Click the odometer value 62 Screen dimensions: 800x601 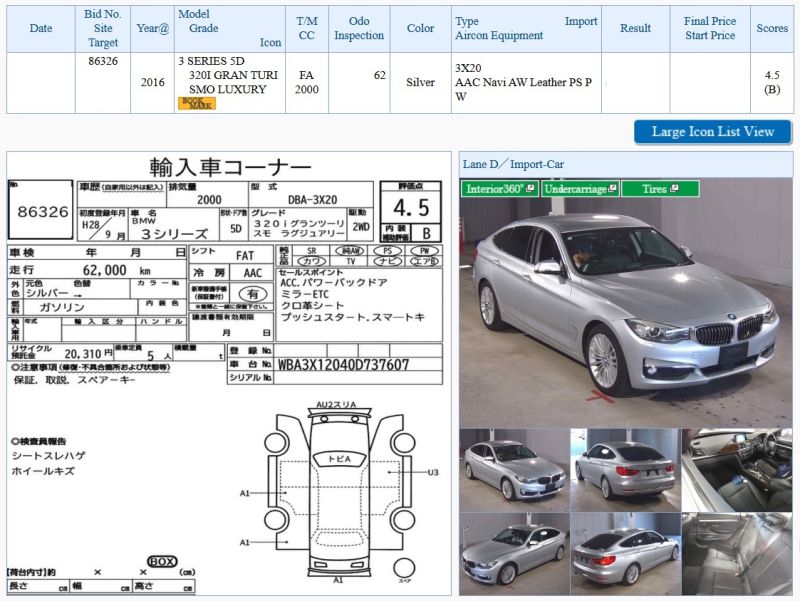(380, 76)
